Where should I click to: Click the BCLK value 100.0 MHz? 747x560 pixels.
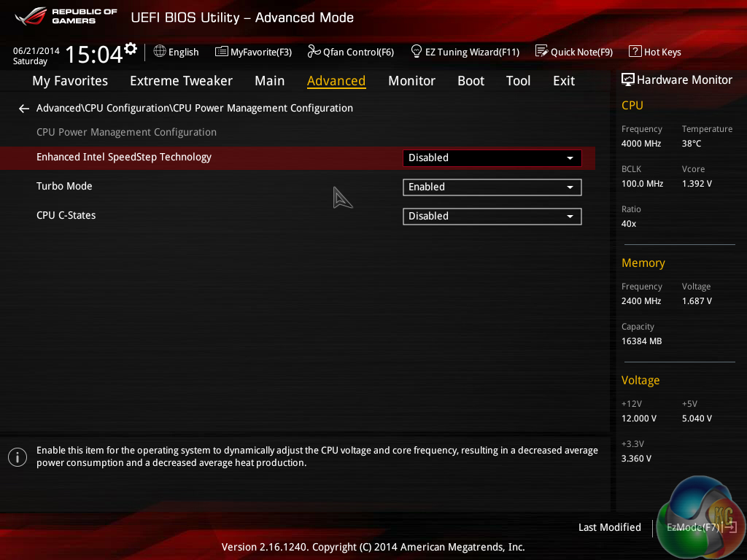click(642, 183)
